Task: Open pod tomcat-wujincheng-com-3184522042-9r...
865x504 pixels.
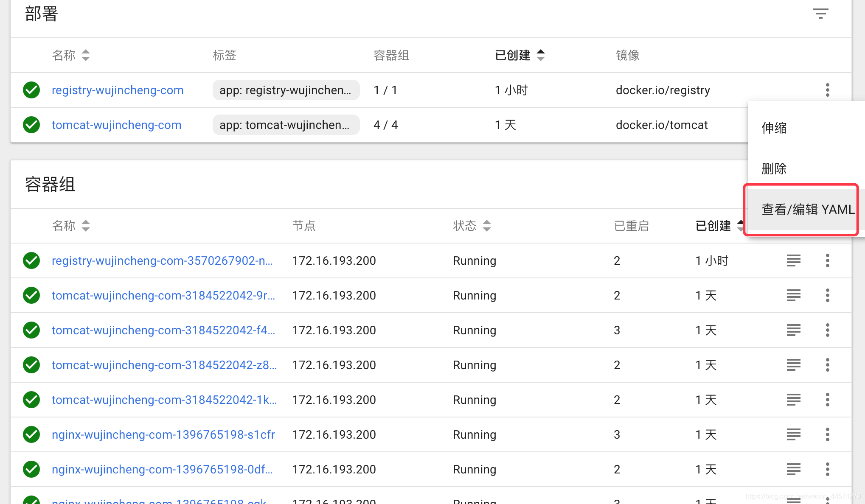Action: 163,295
